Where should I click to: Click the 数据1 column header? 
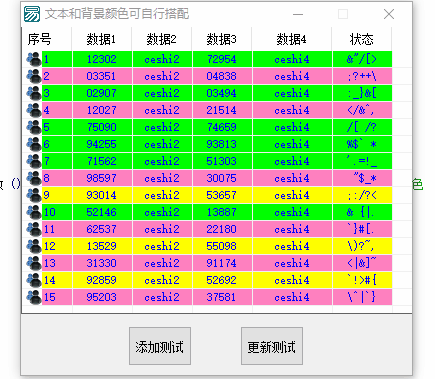[x=101, y=39]
